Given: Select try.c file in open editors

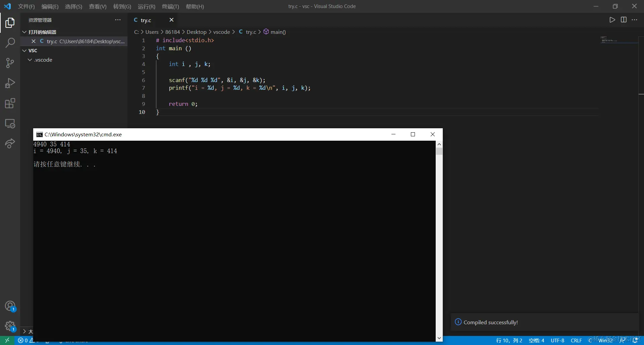Looking at the screenshot, I should [x=74, y=41].
